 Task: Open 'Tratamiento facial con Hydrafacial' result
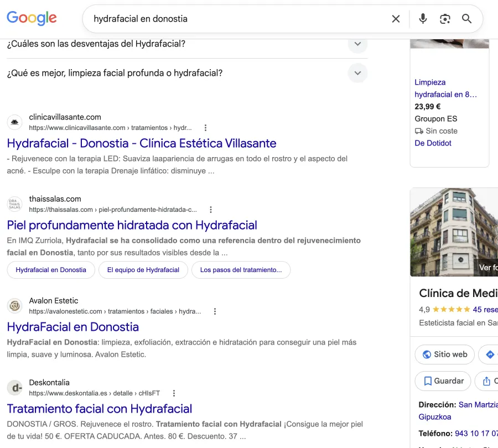click(x=100, y=409)
